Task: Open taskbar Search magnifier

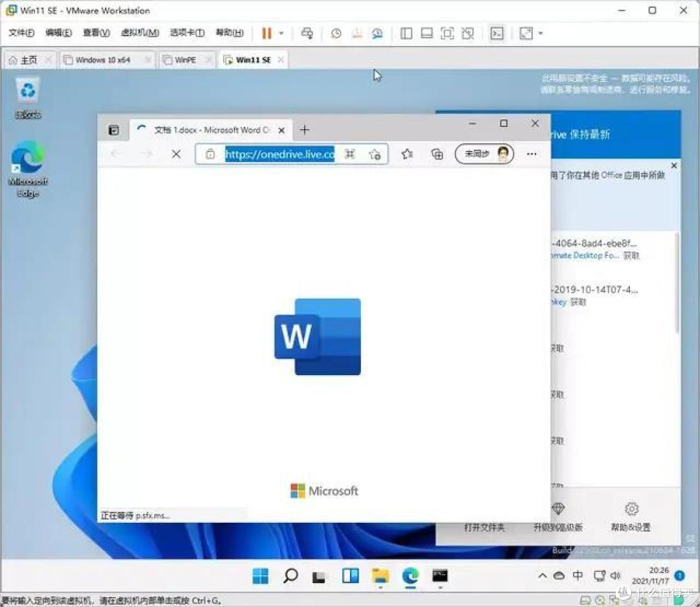Action: pos(290,576)
